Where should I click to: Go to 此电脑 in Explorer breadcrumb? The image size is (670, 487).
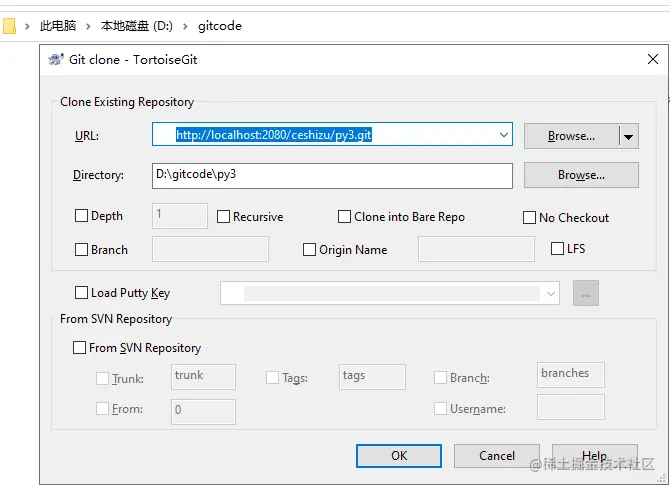[x=58, y=26]
